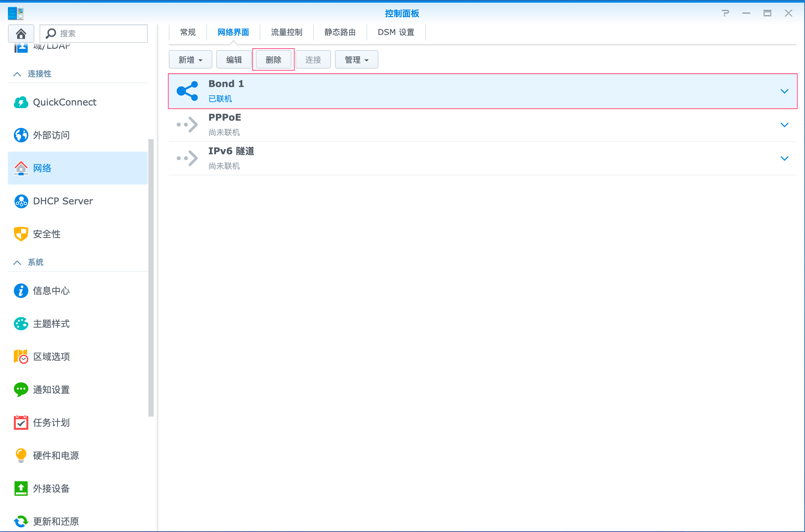
Task: Switch to the 静态路由 tab
Action: click(340, 32)
